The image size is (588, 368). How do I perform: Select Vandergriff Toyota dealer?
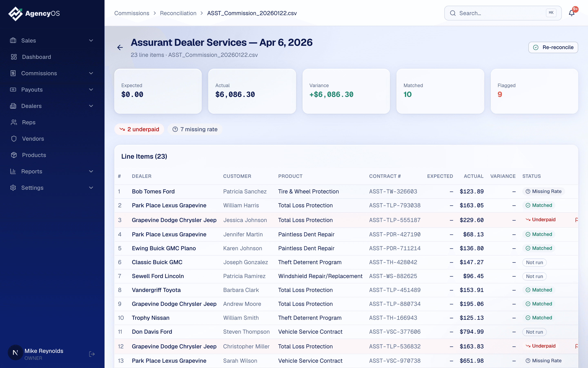156,290
